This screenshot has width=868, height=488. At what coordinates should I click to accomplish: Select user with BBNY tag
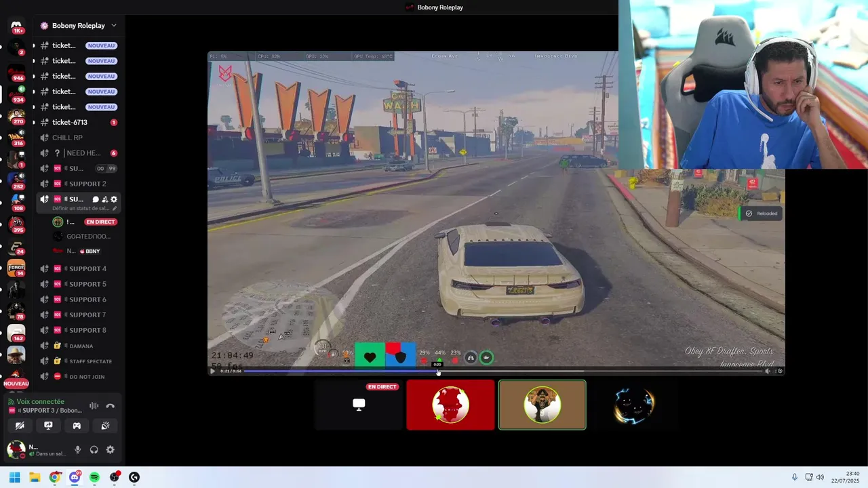click(85, 251)
